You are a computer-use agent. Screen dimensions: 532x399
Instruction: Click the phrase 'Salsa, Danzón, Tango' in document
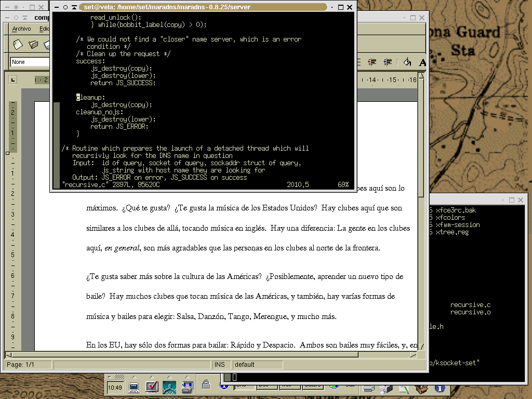click(214, 316)
